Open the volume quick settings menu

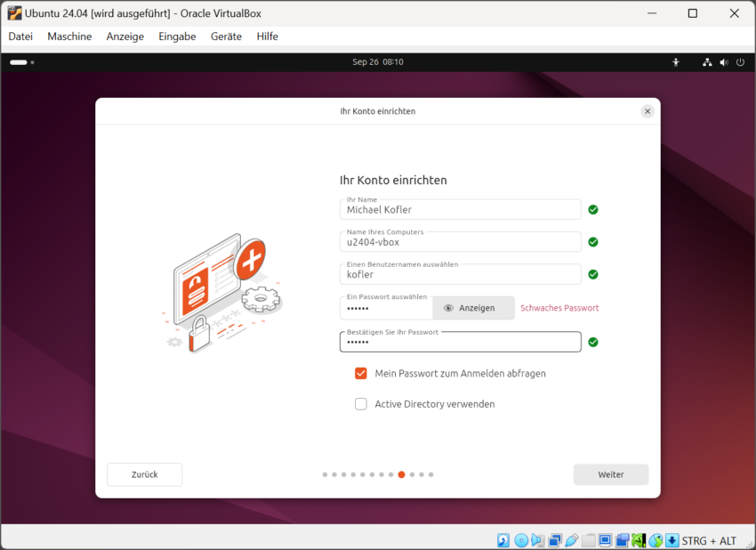coord(723,62)
